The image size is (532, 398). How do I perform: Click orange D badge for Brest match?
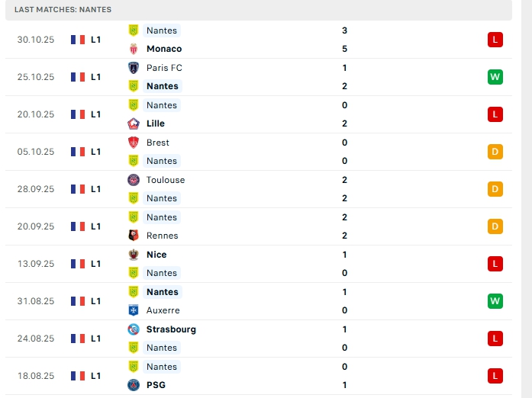pos(495,152)
